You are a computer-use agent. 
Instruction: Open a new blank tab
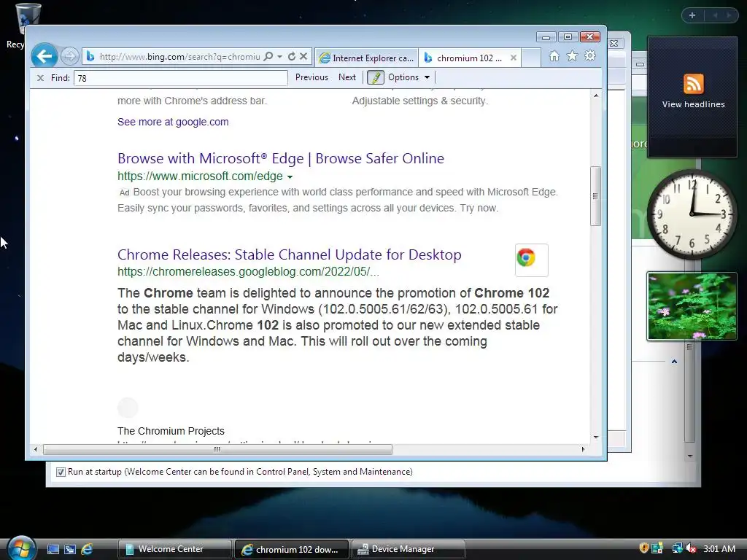click(531, 58)
